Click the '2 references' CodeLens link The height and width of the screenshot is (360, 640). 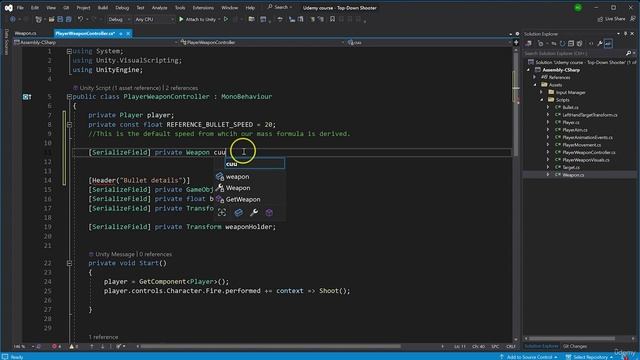click(182, 88)
